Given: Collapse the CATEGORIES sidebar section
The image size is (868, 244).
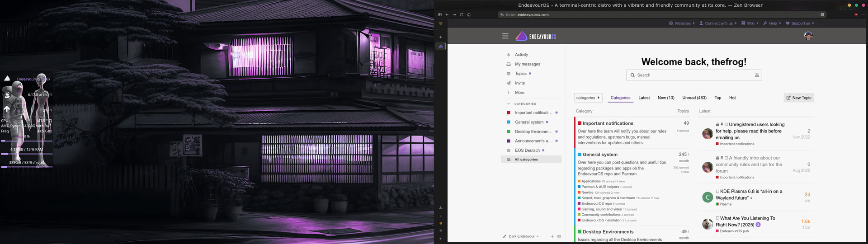Looking at the screenshot, I should click(x=509, y=104).
